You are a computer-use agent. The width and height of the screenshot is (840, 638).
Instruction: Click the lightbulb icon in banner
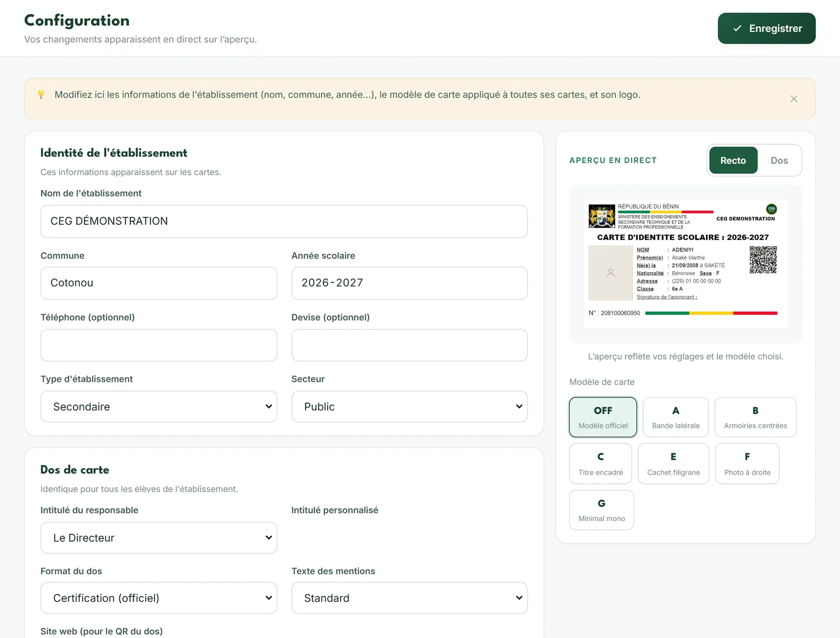click(x=41, y=94)
